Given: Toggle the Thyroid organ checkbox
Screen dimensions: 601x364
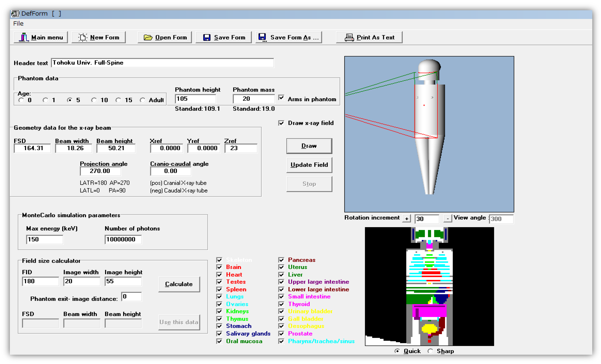Looking at the screenshot, I should coord(281,304).
